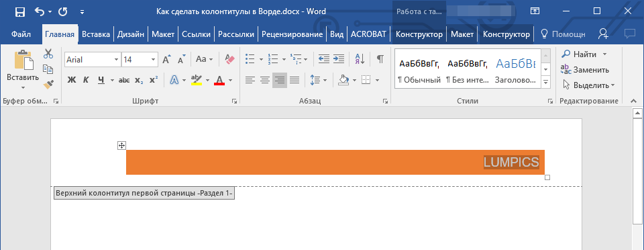644x250 pixels.
Task: Apply subscript formatting with the x₂ icon
Action: click(x=139, y=80)
